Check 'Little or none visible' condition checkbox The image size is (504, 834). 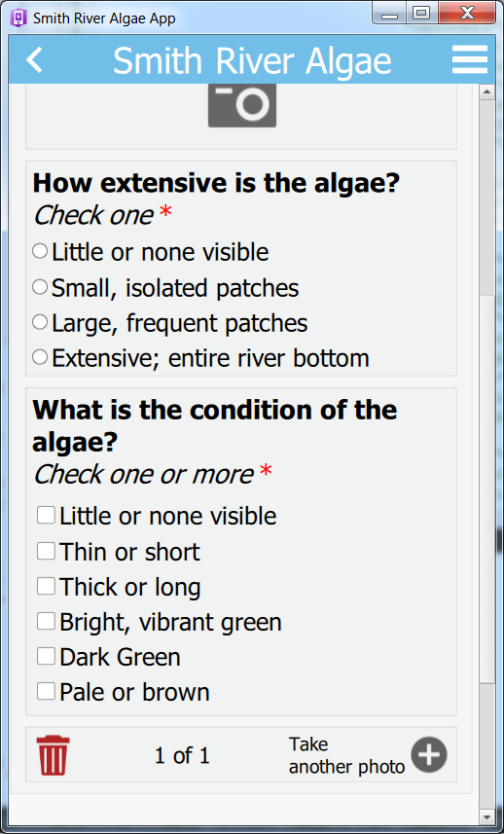pyautogui.click(x=47, y=515)
